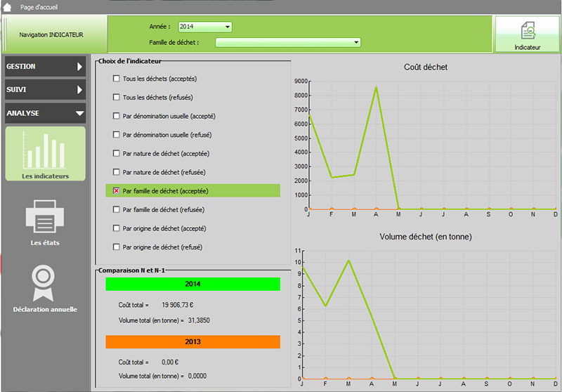Check Par dénomination usuelle (refusé)
Viewport: 562px width, 392px height.
[x=116, y=135]
